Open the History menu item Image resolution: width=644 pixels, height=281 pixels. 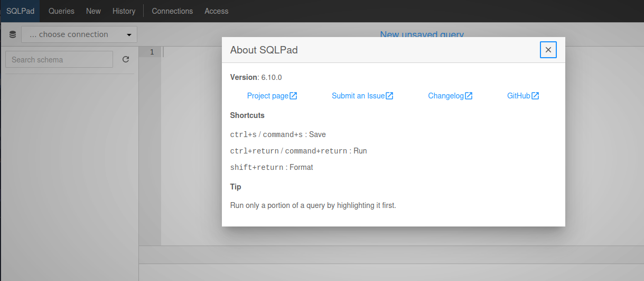124,11
